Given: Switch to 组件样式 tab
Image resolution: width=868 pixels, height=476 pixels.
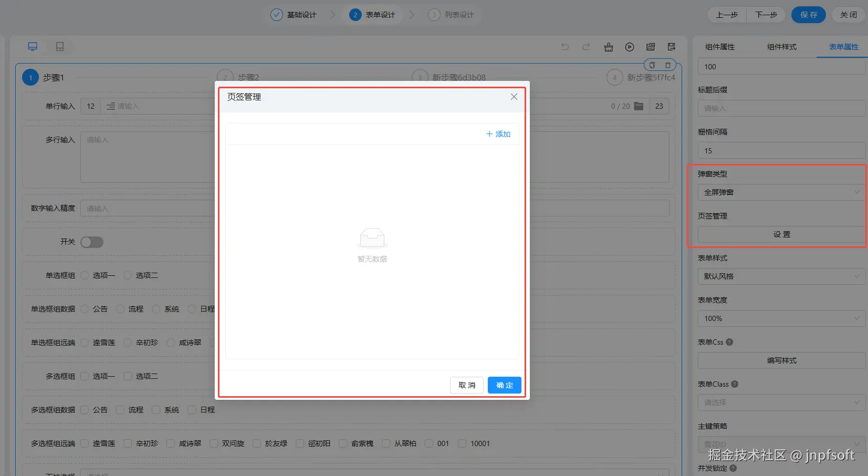Looking at the screenshot, I should (782, 47).
